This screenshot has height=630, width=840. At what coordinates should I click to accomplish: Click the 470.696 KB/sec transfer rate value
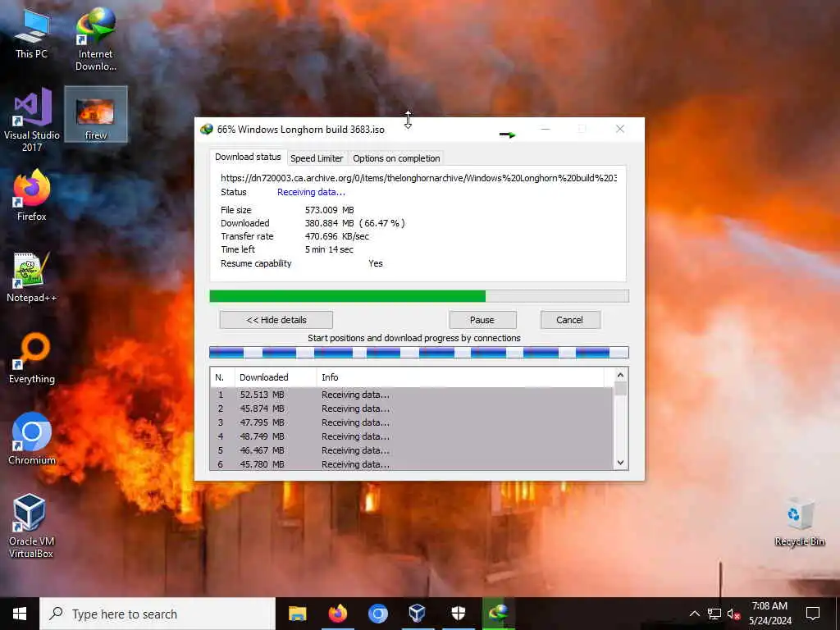point(337,236)
